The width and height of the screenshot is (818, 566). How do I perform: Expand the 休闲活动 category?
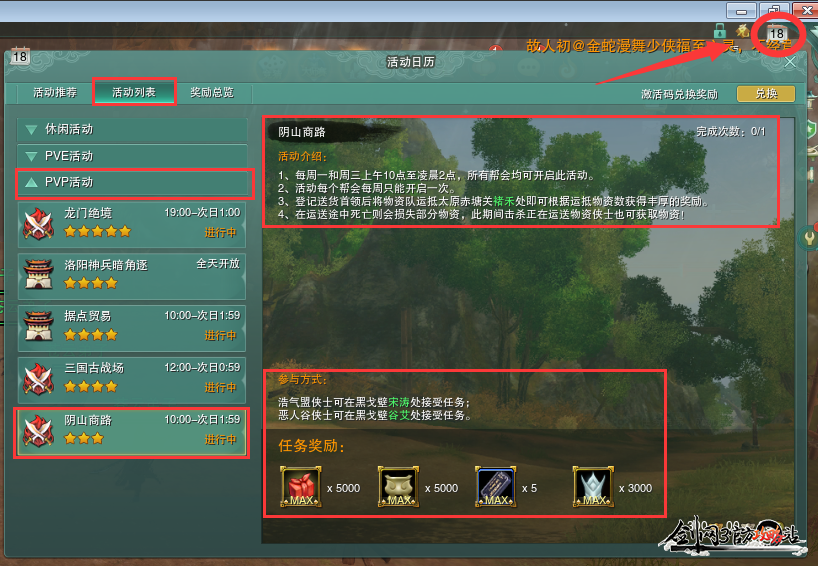[132, 129]
